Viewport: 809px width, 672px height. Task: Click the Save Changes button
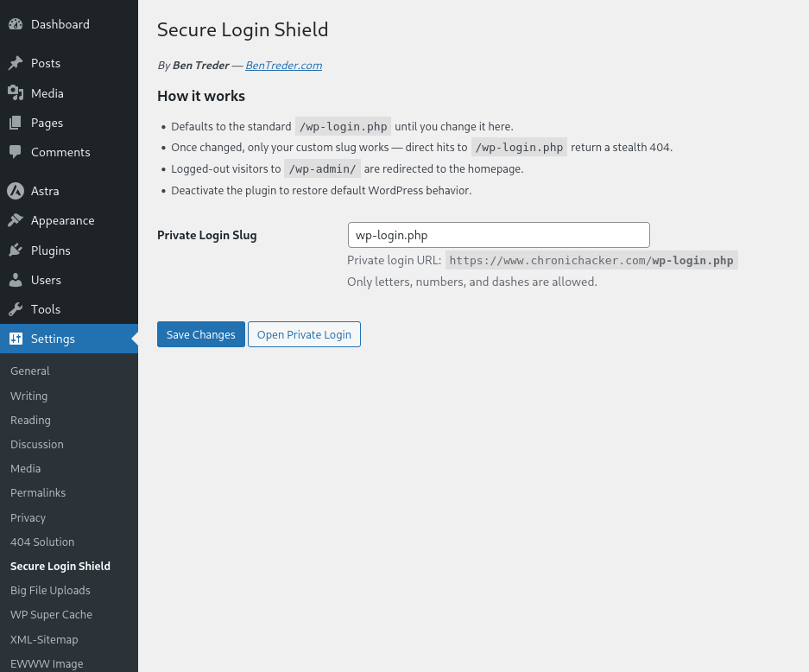click(x=200, y=334)
